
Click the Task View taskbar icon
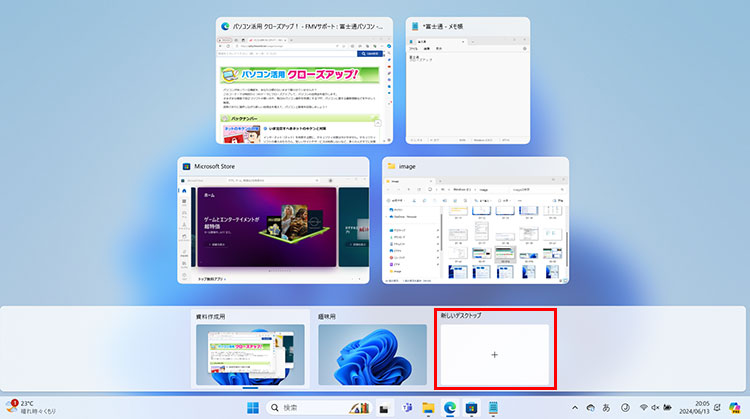click(384, 408)
